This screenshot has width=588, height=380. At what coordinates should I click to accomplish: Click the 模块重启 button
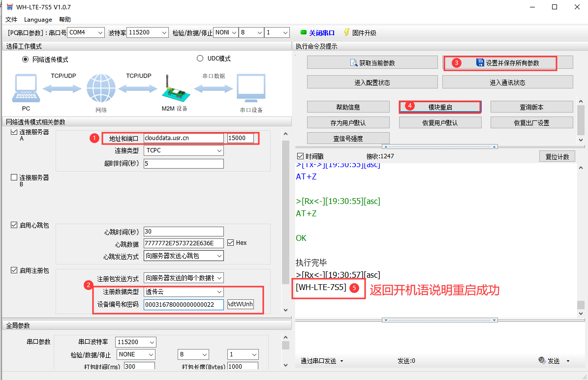[440, 107]
